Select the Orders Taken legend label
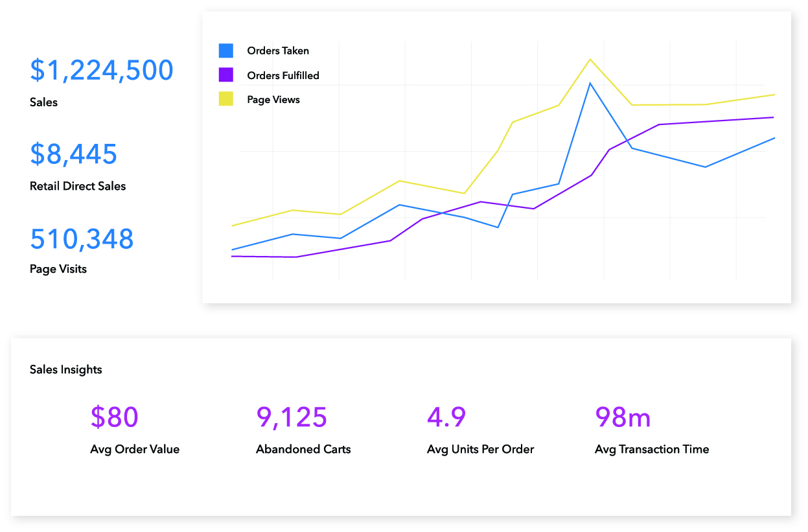This screenshot has height=532, width=808. (278, 51)
